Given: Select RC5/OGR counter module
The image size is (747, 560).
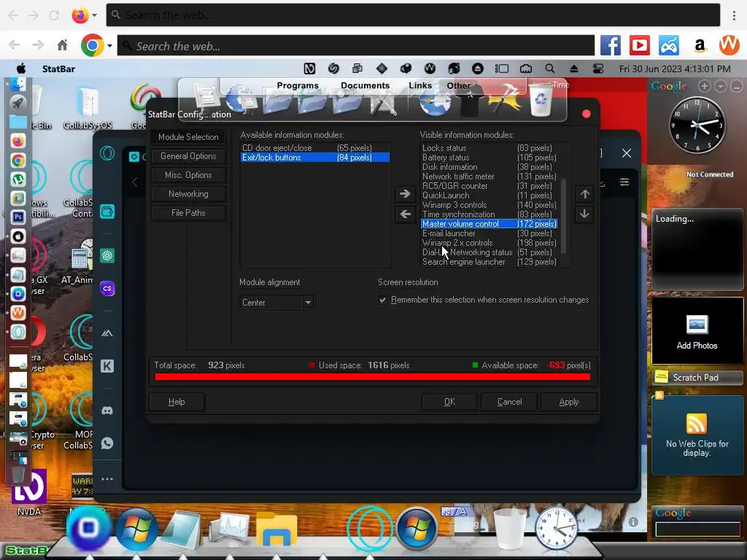Looking at the screenshot, I should point(489,186).
